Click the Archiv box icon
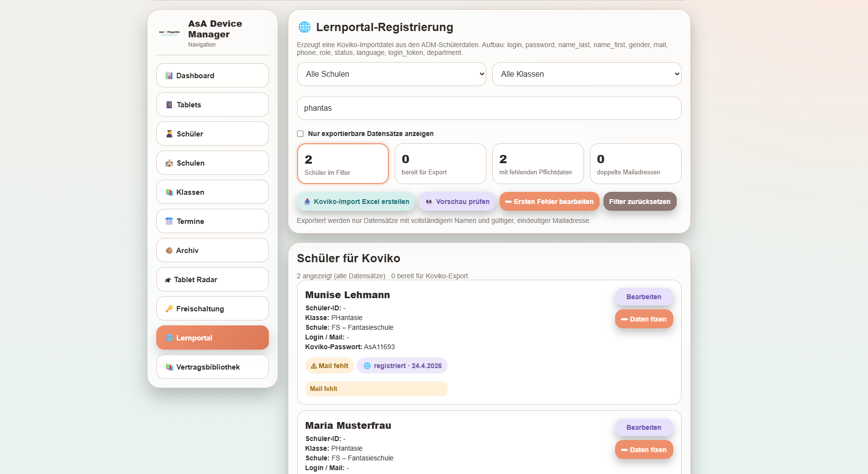 pyautogui.click(x=169, y=251)
